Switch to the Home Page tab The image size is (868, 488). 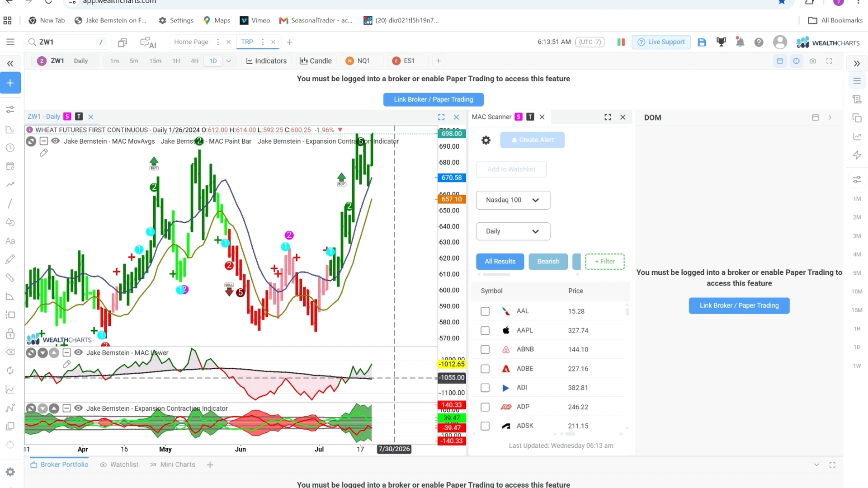pos(191,42)
